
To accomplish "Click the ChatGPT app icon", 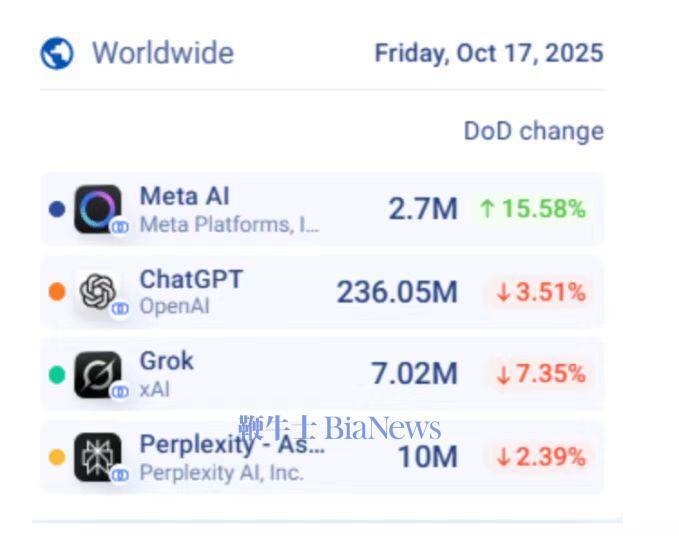I will 97,292.
